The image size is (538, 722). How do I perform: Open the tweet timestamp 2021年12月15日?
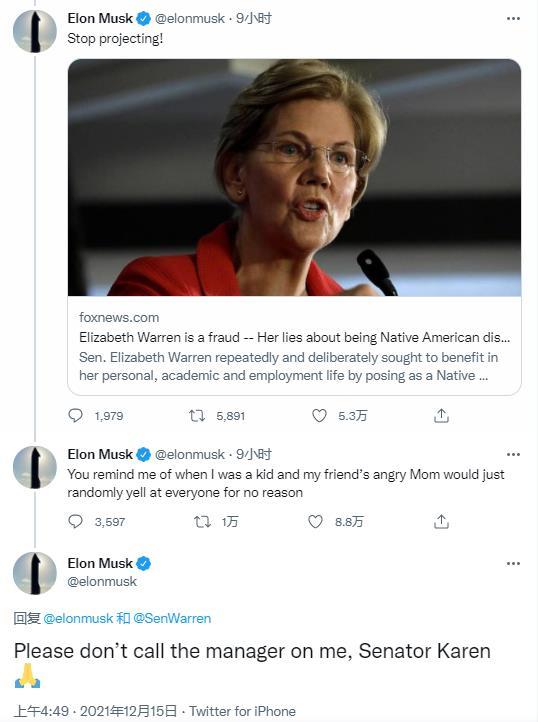coord(129,711)
